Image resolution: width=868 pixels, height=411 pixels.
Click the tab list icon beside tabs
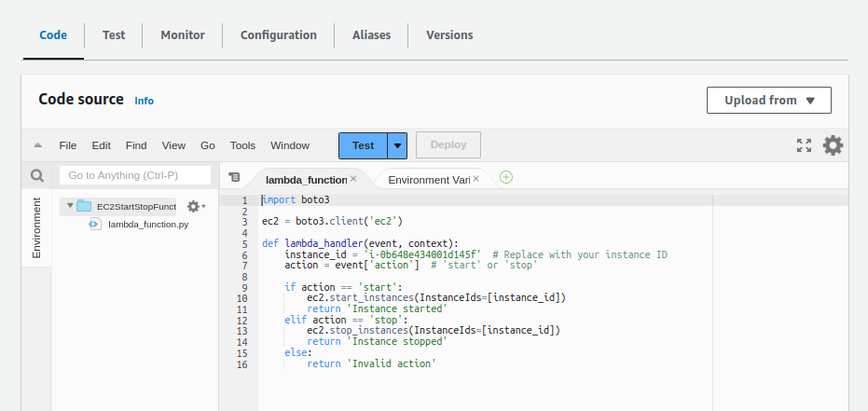(234, 177)
